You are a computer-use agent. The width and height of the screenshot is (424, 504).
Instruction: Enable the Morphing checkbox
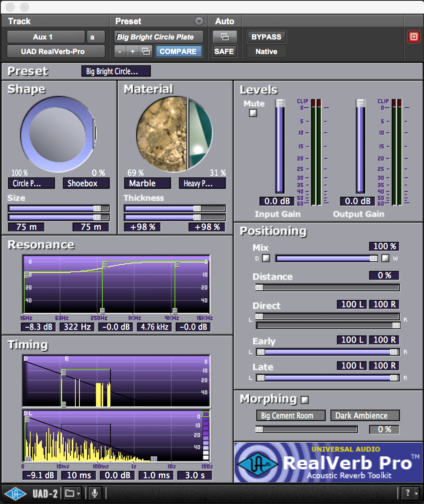click(x=305, y=400)
